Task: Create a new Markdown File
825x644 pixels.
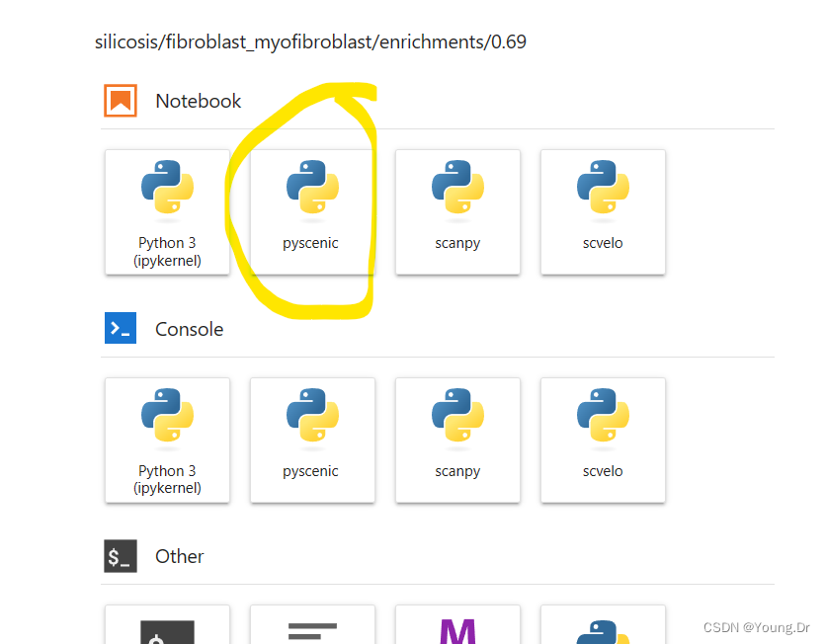Action: (457, 625)
